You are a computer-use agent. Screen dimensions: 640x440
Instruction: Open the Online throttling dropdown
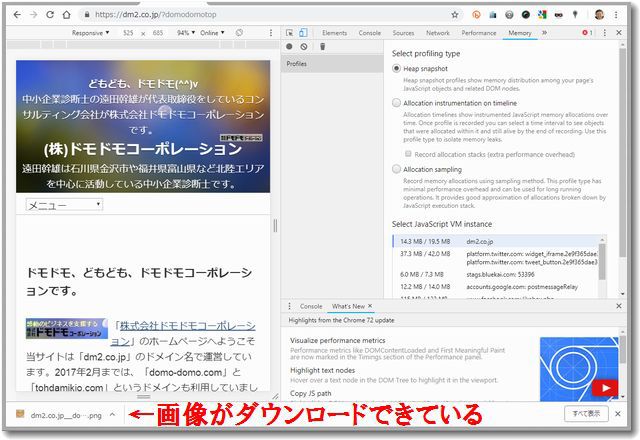[x=212, y=33]
